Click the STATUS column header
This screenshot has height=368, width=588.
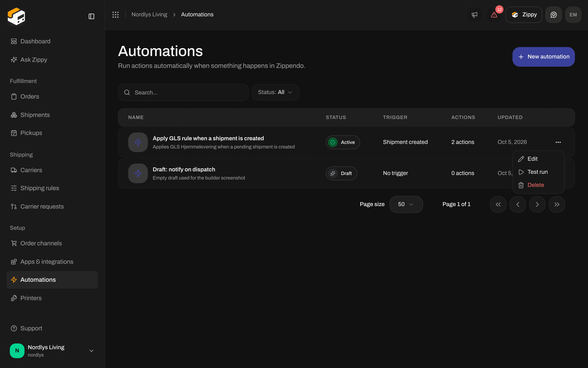click(336, 117)
